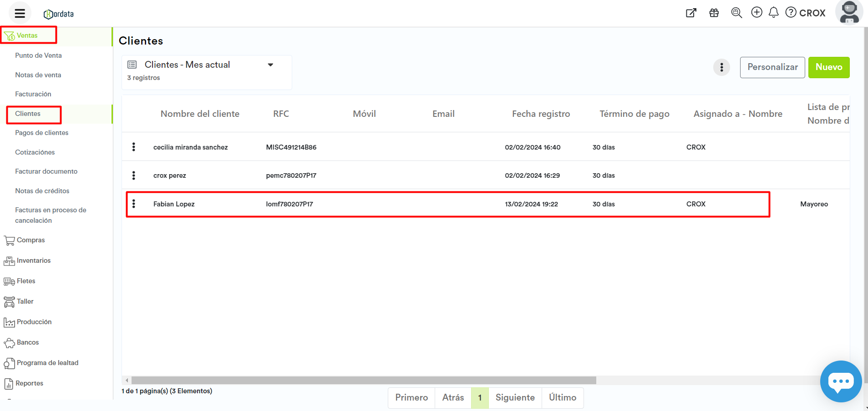Sort by the Fecha registro column header

click(x=541, y=114)
